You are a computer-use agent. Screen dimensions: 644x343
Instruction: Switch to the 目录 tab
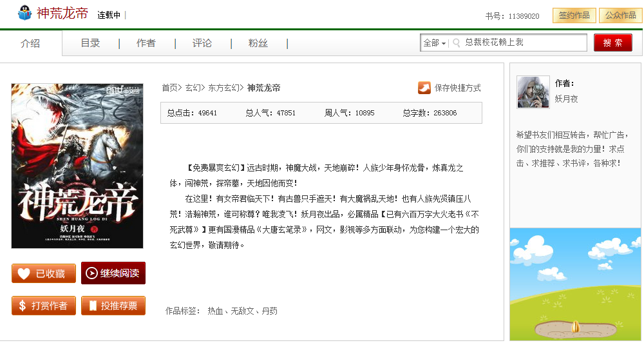[x=90, y=43]
